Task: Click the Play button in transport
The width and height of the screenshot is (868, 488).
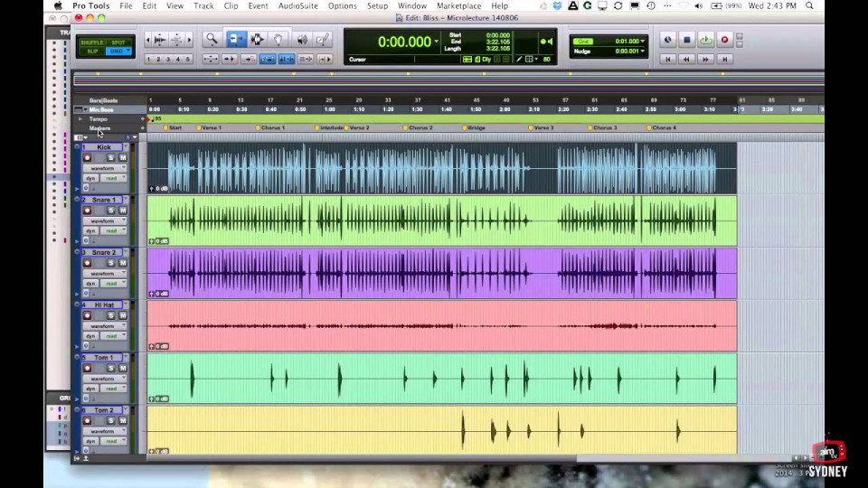Action: click(x=705, y=40)
